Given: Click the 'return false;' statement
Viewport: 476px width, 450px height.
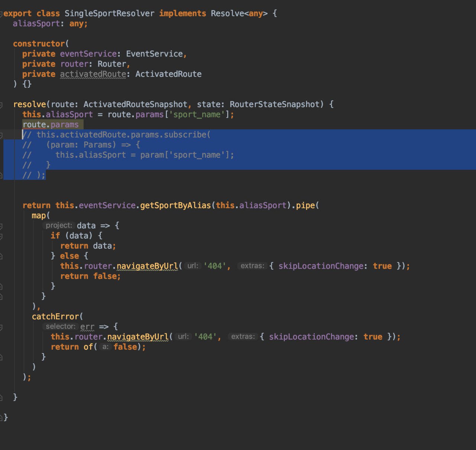Looking at the screenshot, I should (90, 276).
